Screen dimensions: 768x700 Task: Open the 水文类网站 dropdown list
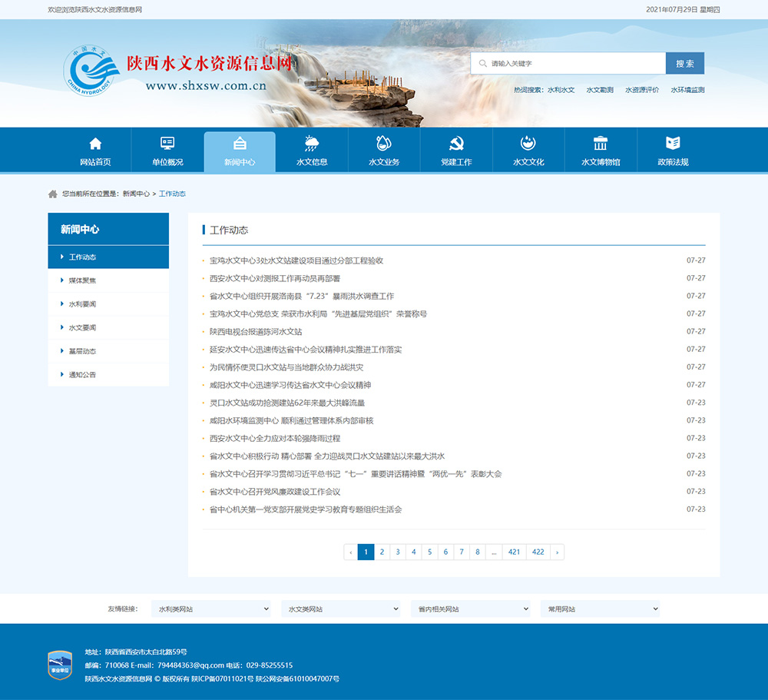point(341,609)
